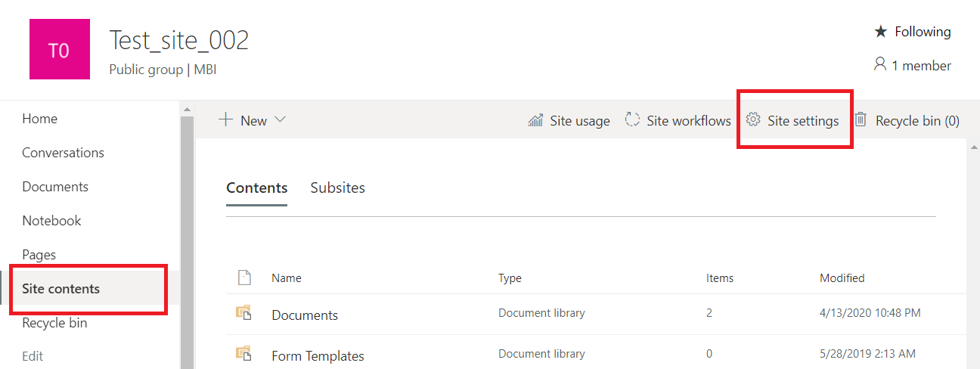
Task: Click the Site usage chart icon
Action: [x=535, y=120]
